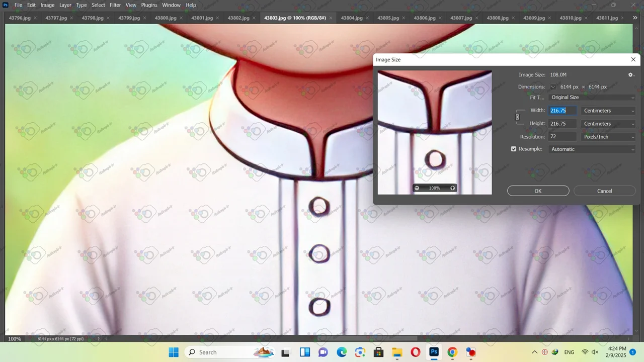Open the Resolution Pixels/Inch dropdown
This screenshot has width=644, height=362.
608,137
